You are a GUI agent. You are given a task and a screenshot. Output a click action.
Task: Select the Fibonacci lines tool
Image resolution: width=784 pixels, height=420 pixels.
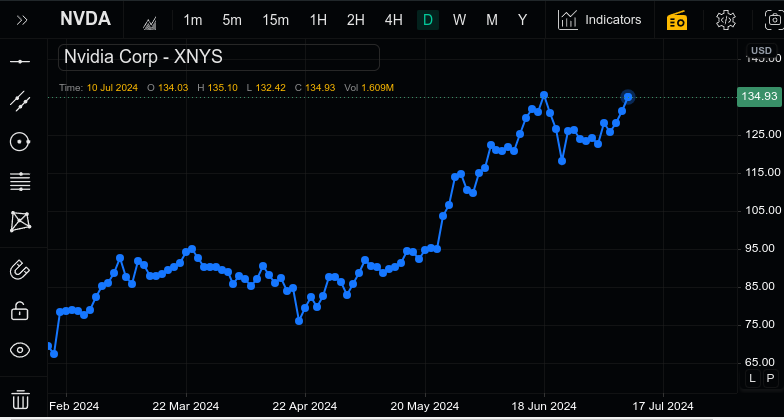point(20,182)
